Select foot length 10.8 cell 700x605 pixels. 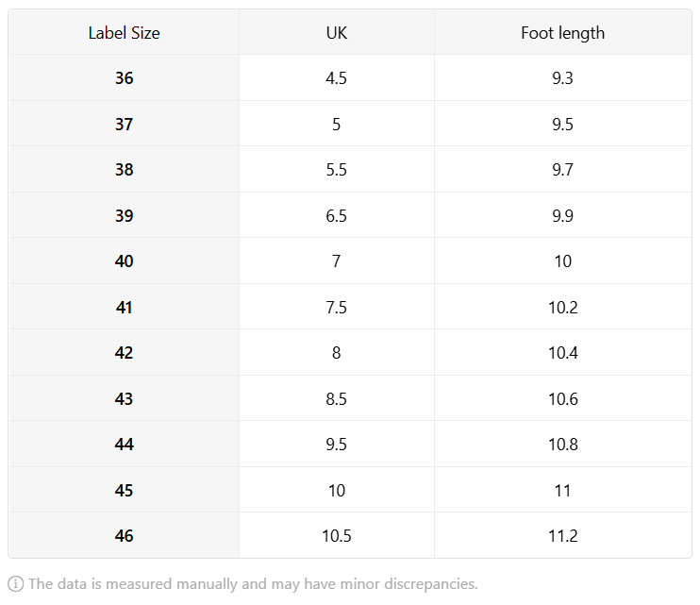pyautogui.click(x=563, y=445)
